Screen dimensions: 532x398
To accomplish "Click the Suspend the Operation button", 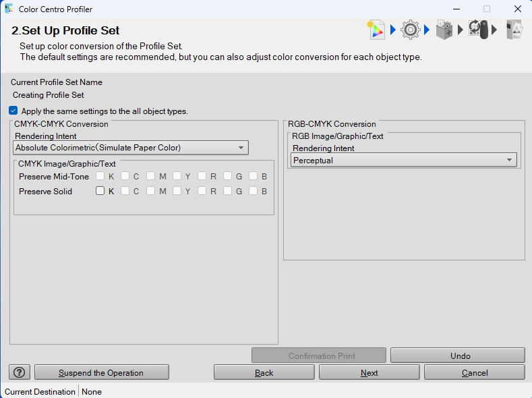I will click(x=101, y=372).
